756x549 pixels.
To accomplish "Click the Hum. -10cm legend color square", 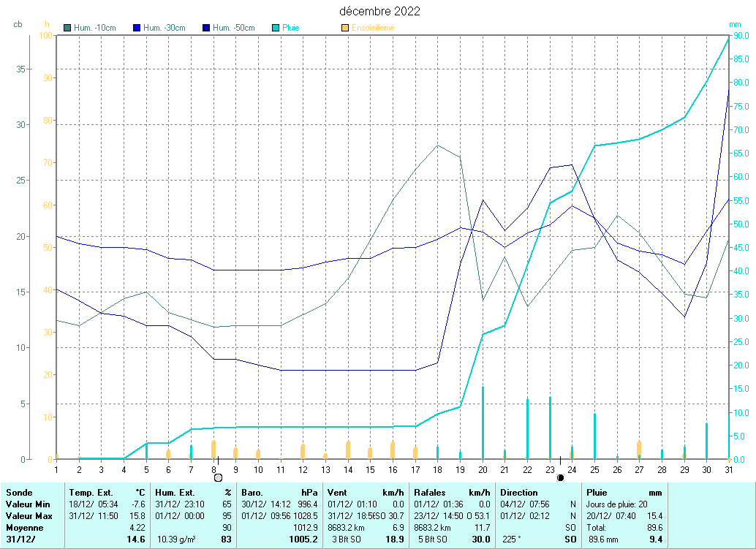I will [68, 28].
